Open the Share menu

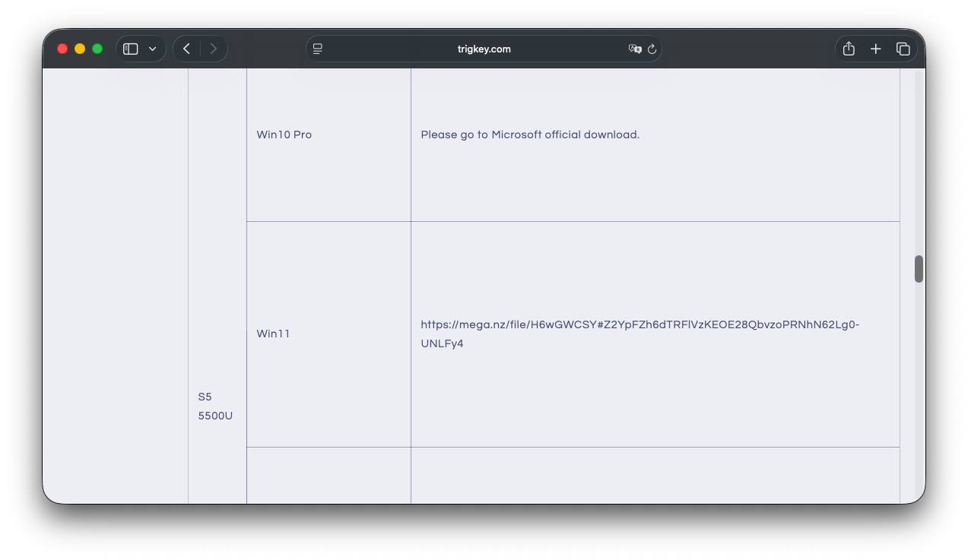point(849,49)
